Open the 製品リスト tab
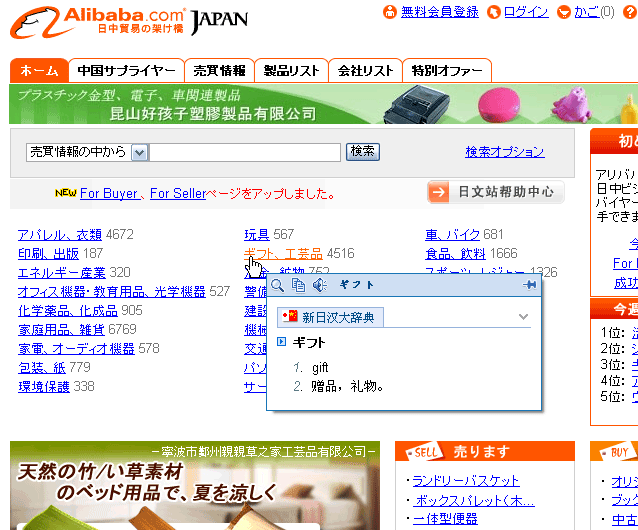The width and height of the screenshot is (638, 530). click(291, 71)
